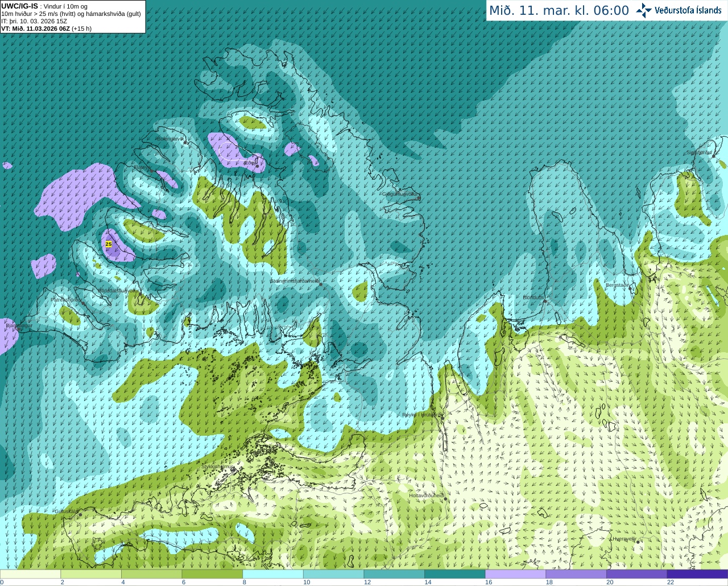Image resolution: width=728 pixels, height=586 pixels.
Task: Click the Patreksfjörður station label
Action: coord(67,299)
